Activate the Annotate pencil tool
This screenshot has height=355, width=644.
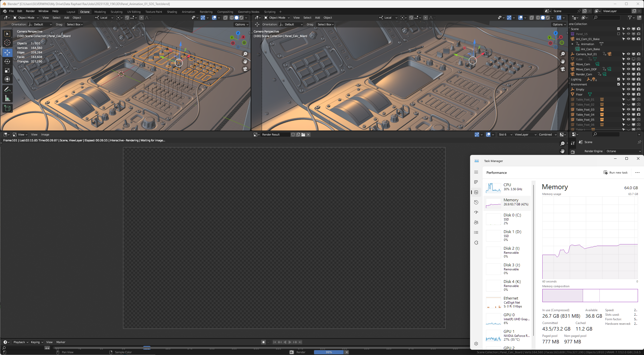click(x=7, y=89)
